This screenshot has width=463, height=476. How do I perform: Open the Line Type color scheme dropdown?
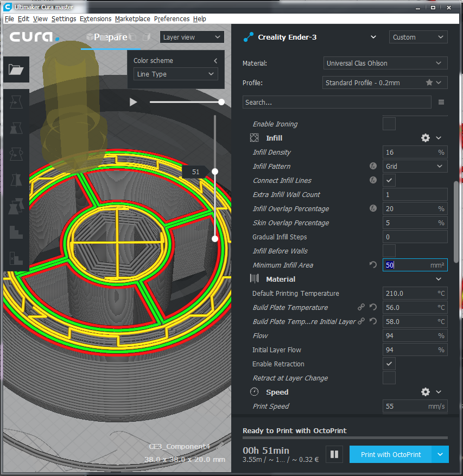pyautogui.click(x=175, y=74)
